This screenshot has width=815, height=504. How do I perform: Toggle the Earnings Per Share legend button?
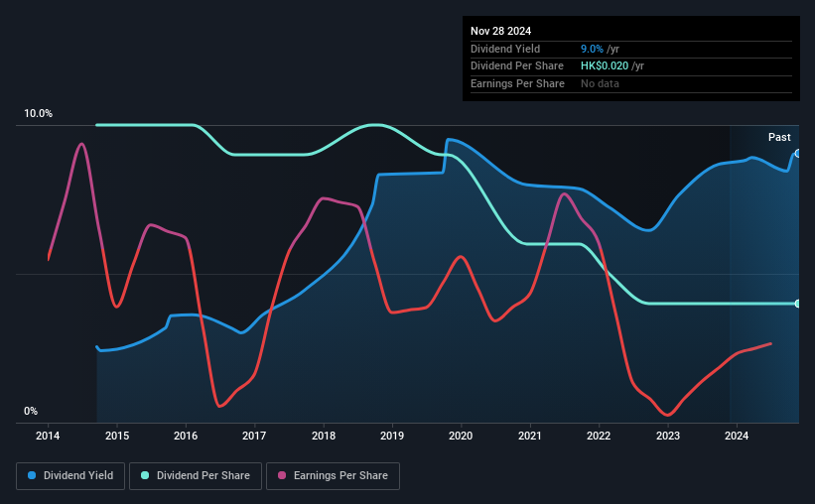point(333,476)
